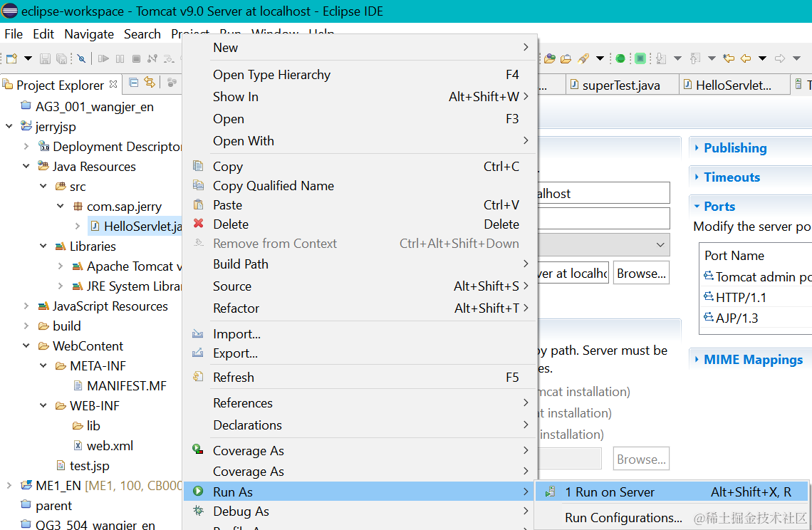The image size is (812, 530).
Task: Choose 1 Run on Server submenu item
Action: point(671,492)
